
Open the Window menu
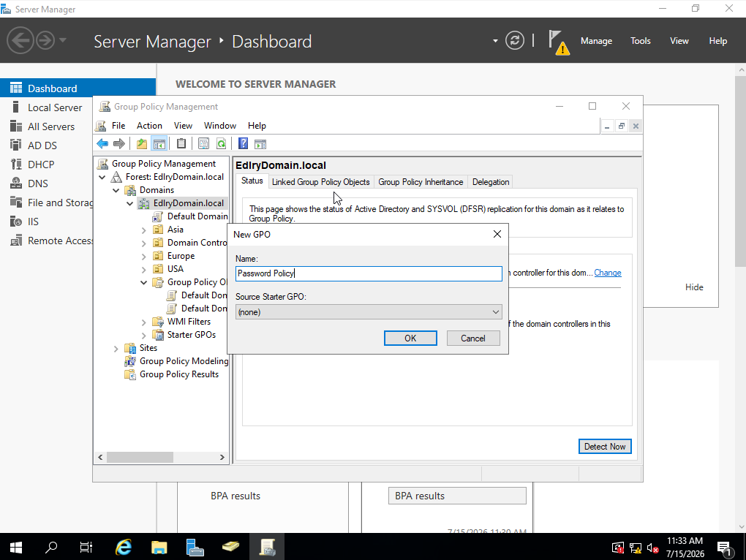point(220,126)
